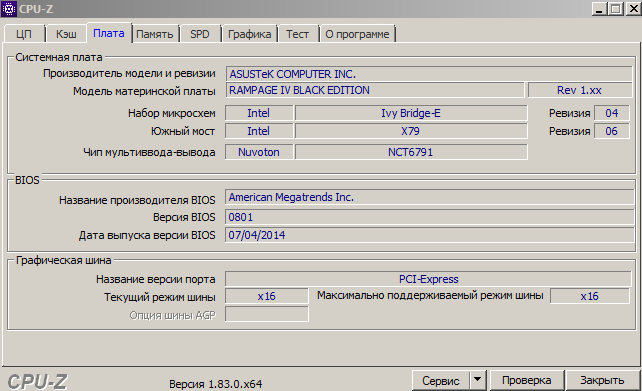The height and width of the screenshot is (391, 642).
Task: Click the Закрыть button
Action: tap(602, 381)
